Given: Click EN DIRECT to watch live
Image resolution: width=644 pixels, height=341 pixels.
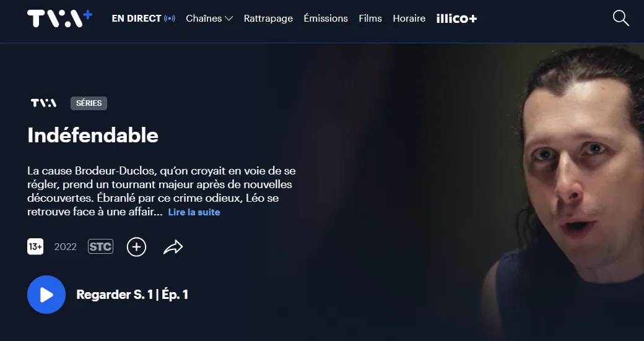Looking at the screenshot, I should (x=136, y=19).
